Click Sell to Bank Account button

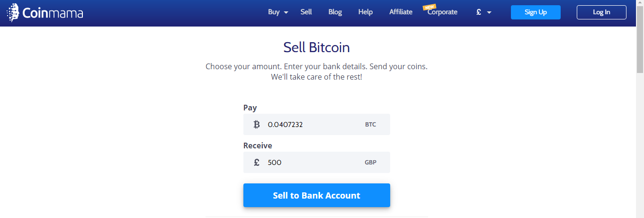coord(317,195)
